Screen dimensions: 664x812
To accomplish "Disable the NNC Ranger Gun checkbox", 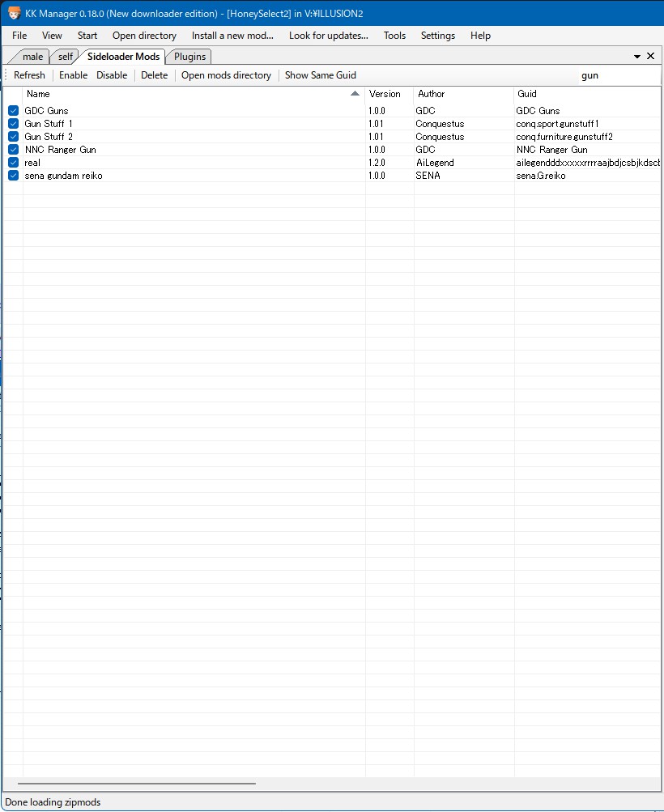I will click(x=14, y=149).
